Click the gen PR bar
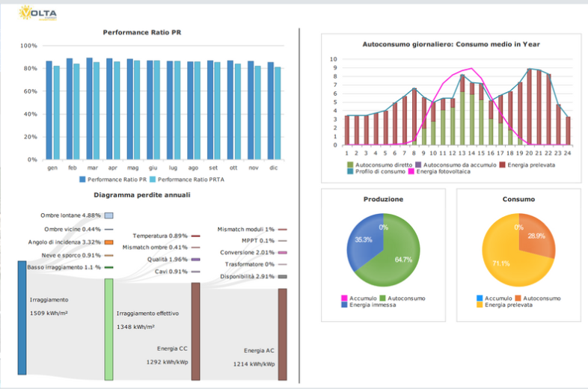Viewport: 588px width, 389px height. 49,110
